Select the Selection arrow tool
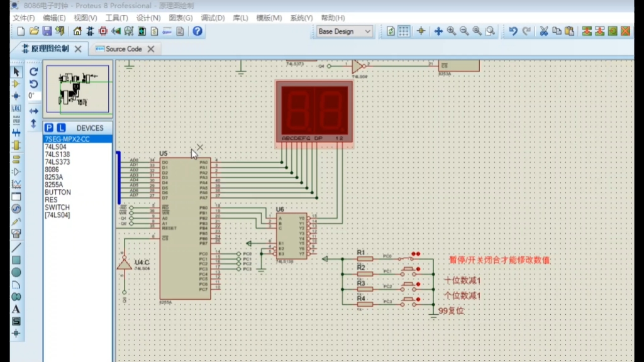Image resolution: width=644 pixels, height=362 pixels. [16, 72]
